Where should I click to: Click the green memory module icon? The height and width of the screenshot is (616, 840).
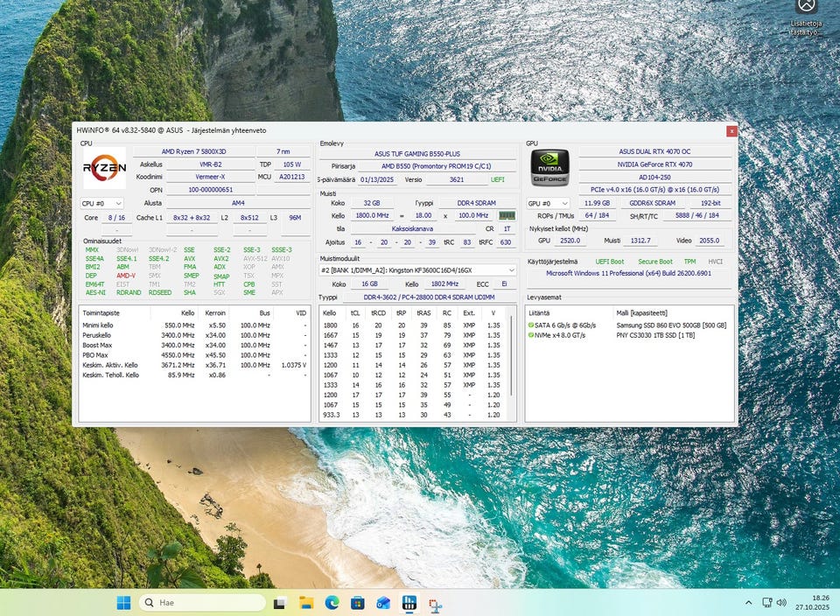[507, 215]
